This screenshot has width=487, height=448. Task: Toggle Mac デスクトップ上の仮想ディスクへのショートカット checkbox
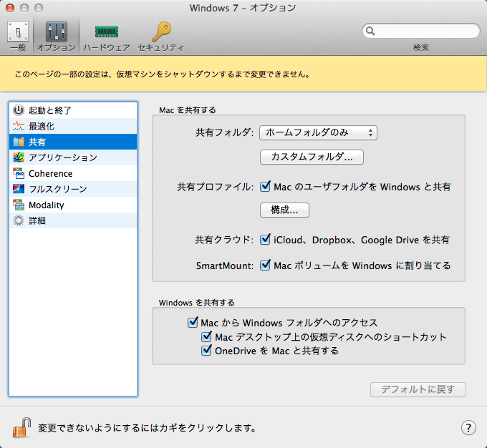click(x=206, y=336)
